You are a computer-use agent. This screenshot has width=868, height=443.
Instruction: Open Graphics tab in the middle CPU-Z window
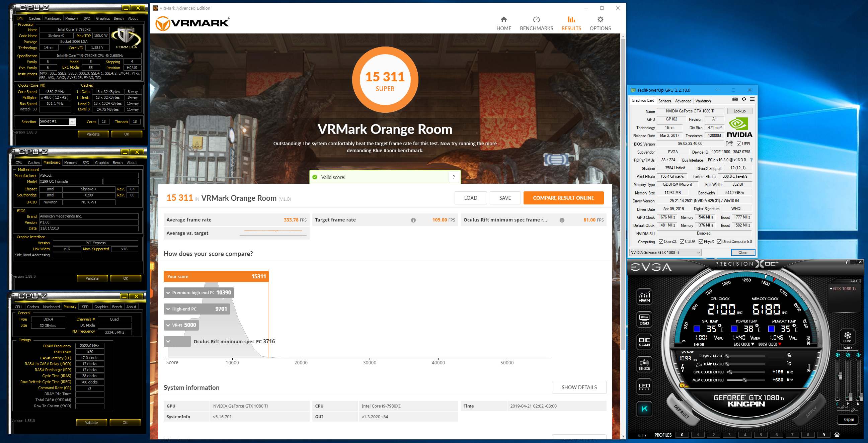[102, 163]
